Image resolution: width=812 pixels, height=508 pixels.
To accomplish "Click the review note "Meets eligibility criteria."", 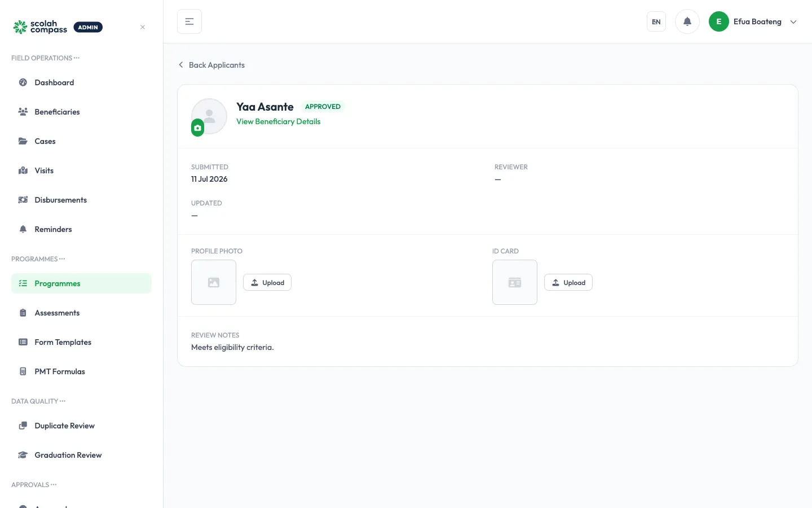I will (232, 347).
